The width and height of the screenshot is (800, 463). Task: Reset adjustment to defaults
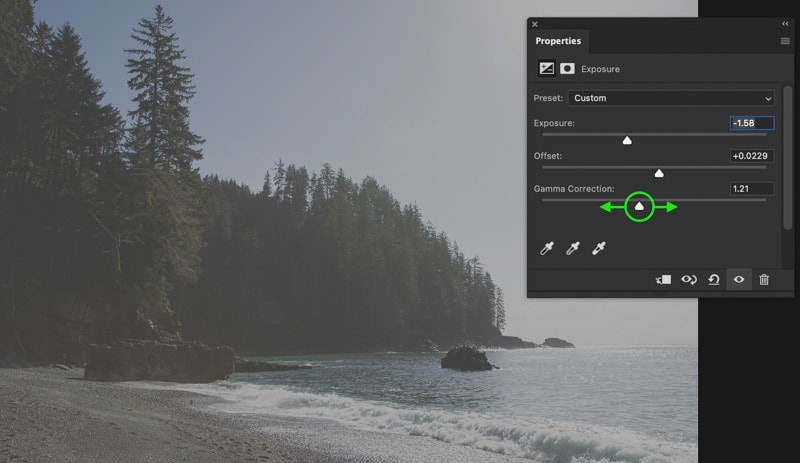click(714, 280)
